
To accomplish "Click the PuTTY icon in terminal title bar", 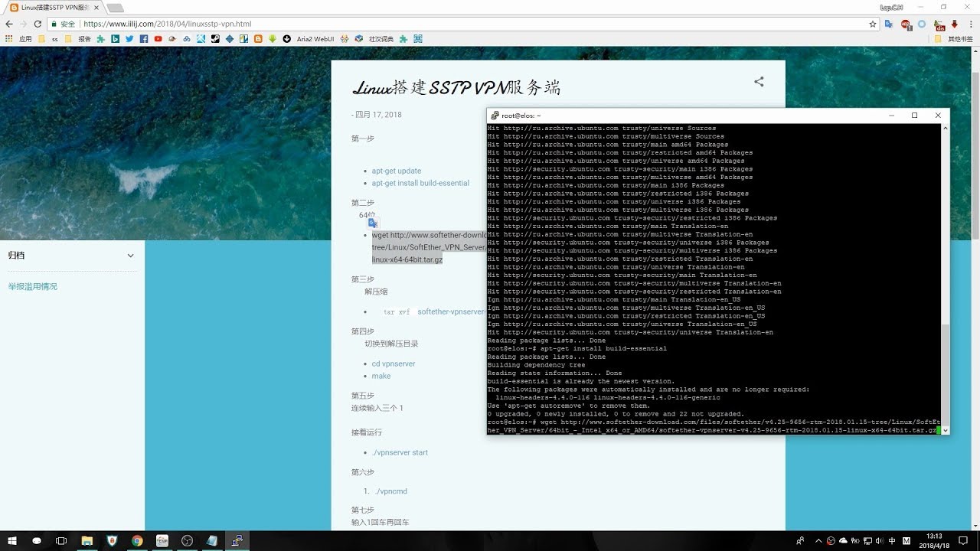I will point(495,116).
